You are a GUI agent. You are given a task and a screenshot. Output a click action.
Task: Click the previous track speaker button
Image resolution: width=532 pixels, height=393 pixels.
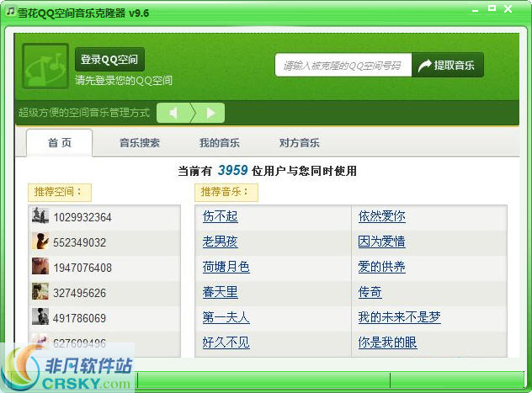173,113
